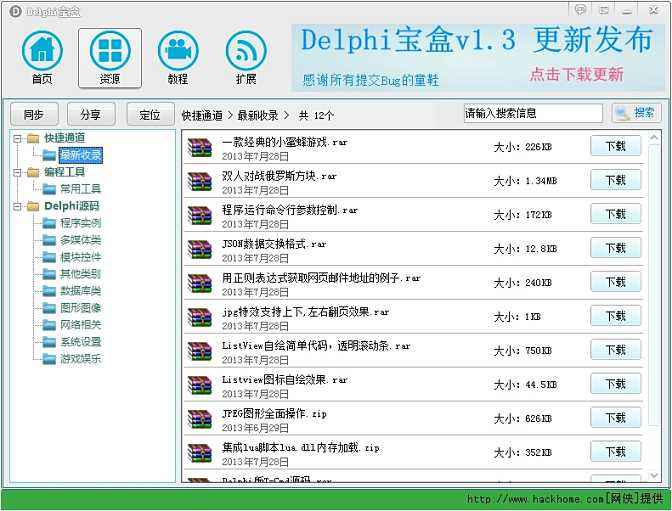Image resolution: width=672 pixels, height=511 pixels.
Task: Select 系统设置 folder in tree
Action: click(x=81, y=342)
